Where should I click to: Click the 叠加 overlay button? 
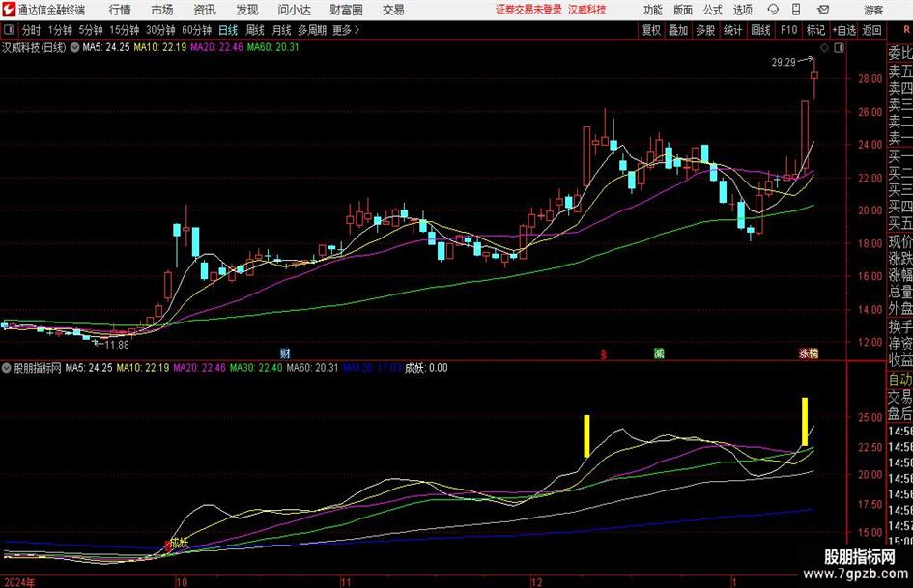coord(678,30)
